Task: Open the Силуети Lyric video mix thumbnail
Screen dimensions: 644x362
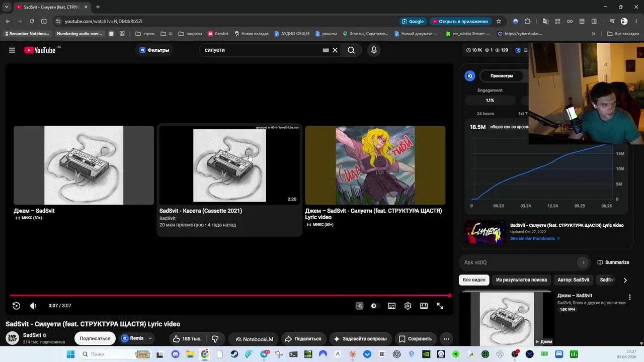Action: 375,165
